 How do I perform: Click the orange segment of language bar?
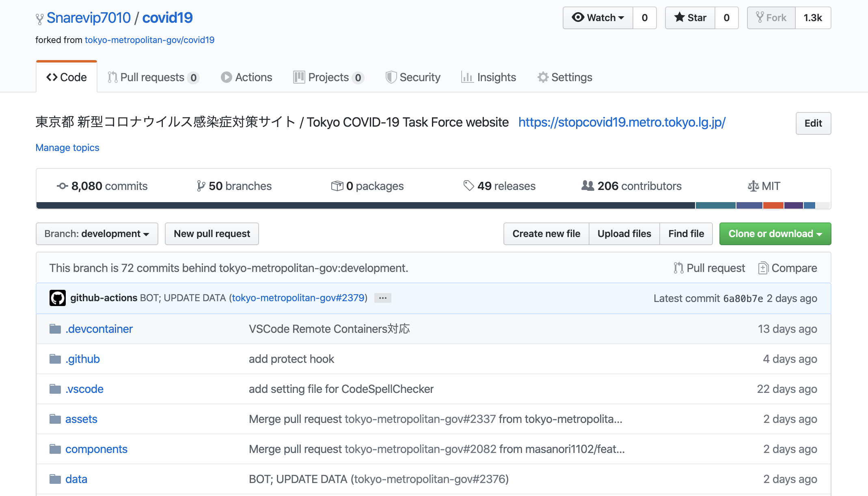(773, 205)
